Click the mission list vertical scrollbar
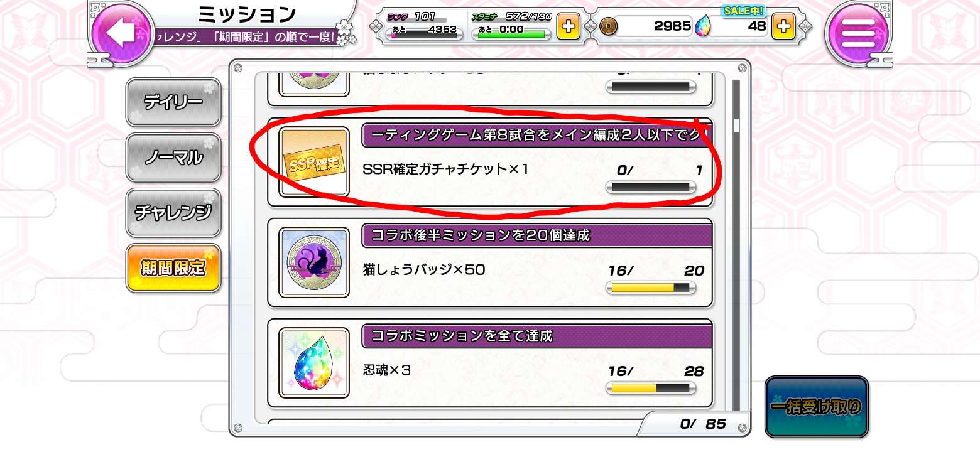This screenshot has height=452, width=980. coord(736,245)
